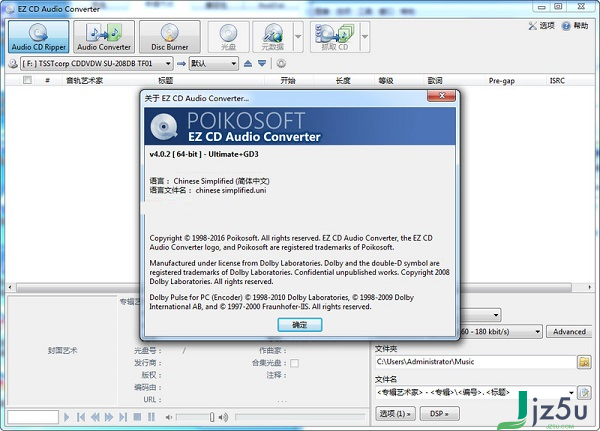
Task: Open the TSSTcorp CD drive dropdown
Action: [96, 64]
